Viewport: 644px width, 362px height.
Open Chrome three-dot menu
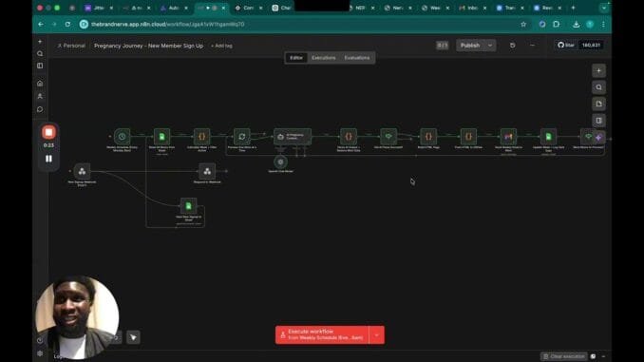coord(603,25)
